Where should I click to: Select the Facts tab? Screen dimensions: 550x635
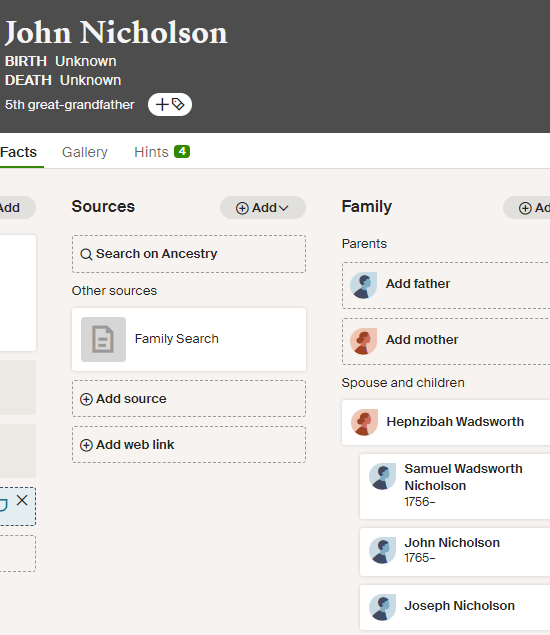tap(19, 152)
